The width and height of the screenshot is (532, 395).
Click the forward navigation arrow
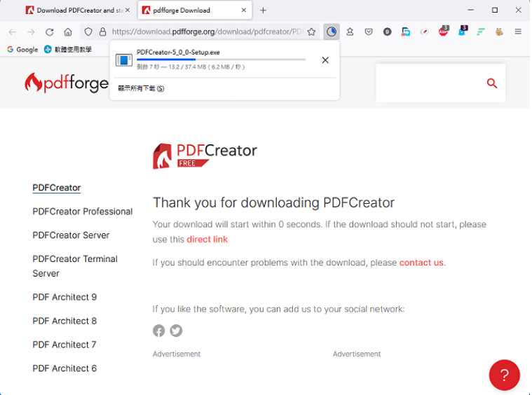(31, 32)
